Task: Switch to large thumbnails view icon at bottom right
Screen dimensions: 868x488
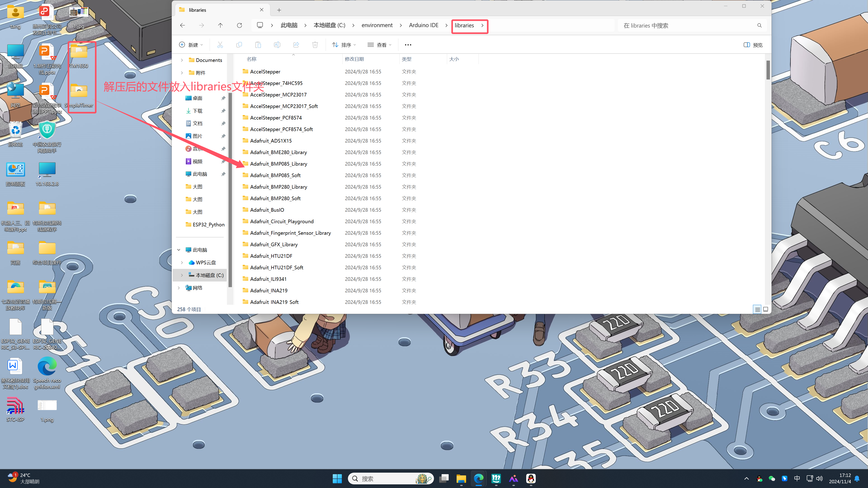Action: point(766,309)
